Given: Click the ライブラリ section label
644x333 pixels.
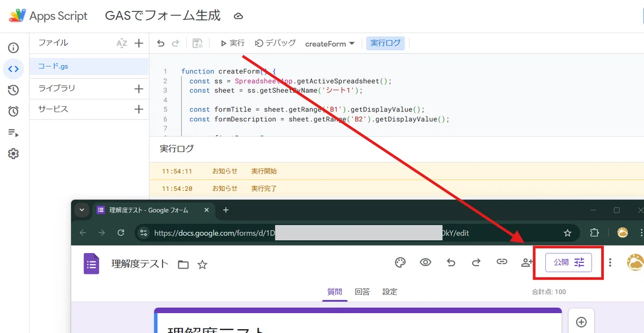Looking at the screenshot, I should [57, 88].
